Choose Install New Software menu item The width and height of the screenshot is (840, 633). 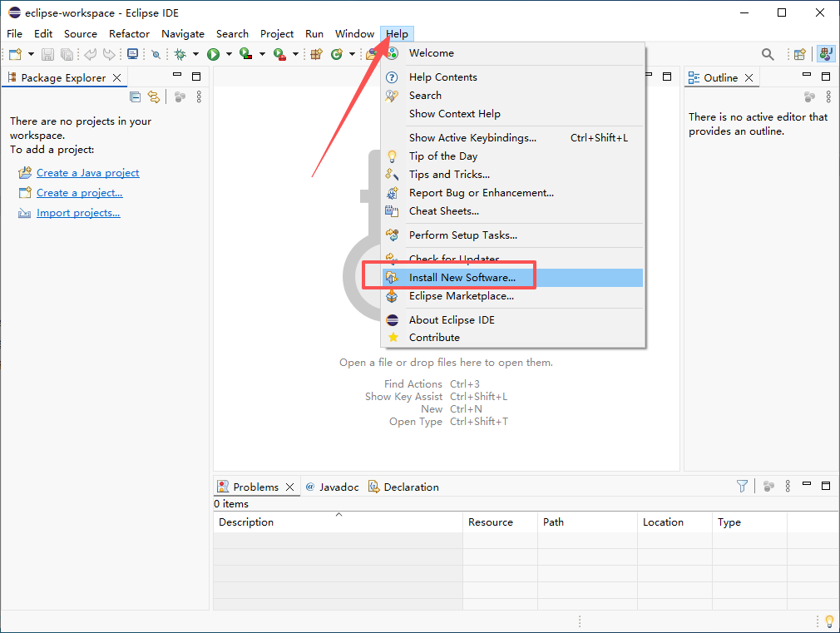click(512, 278)
